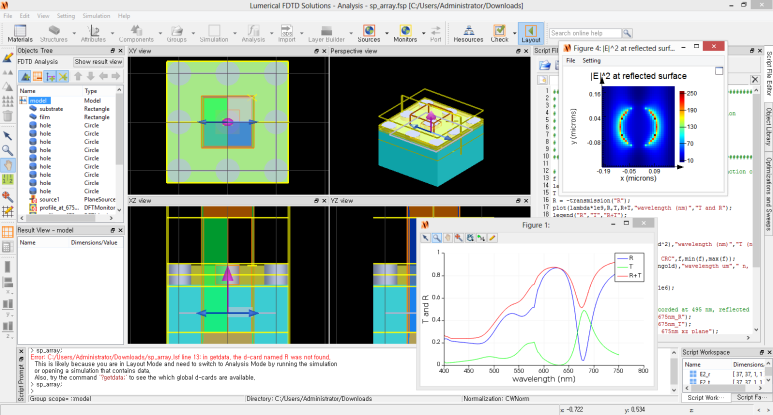This screenshot has height=415, width=773.
Task: Click the Attributes toolbar icon
Action: click(x=93, y=34)
